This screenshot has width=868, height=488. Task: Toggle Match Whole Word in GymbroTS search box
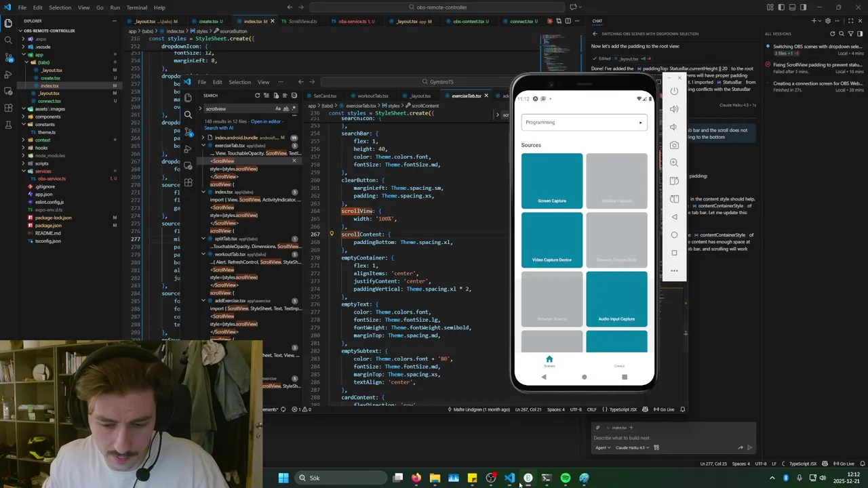point(286,108)
